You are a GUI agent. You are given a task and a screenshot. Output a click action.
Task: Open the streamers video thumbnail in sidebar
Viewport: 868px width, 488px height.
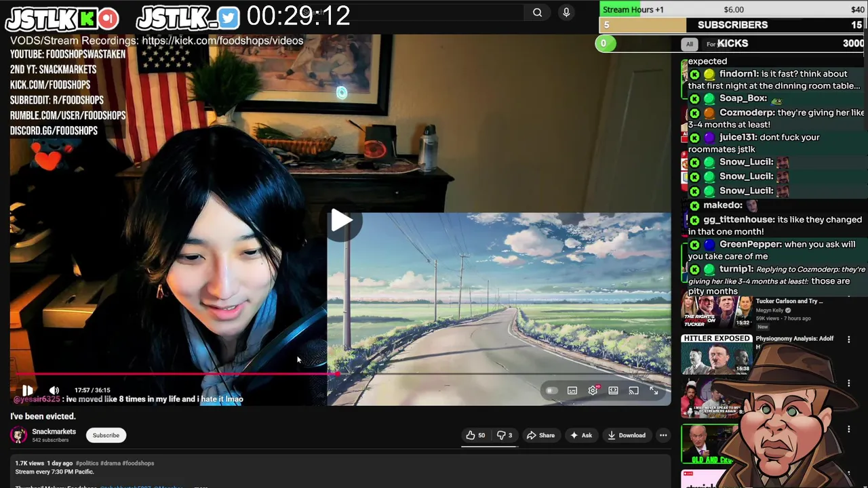pos(712,399)
